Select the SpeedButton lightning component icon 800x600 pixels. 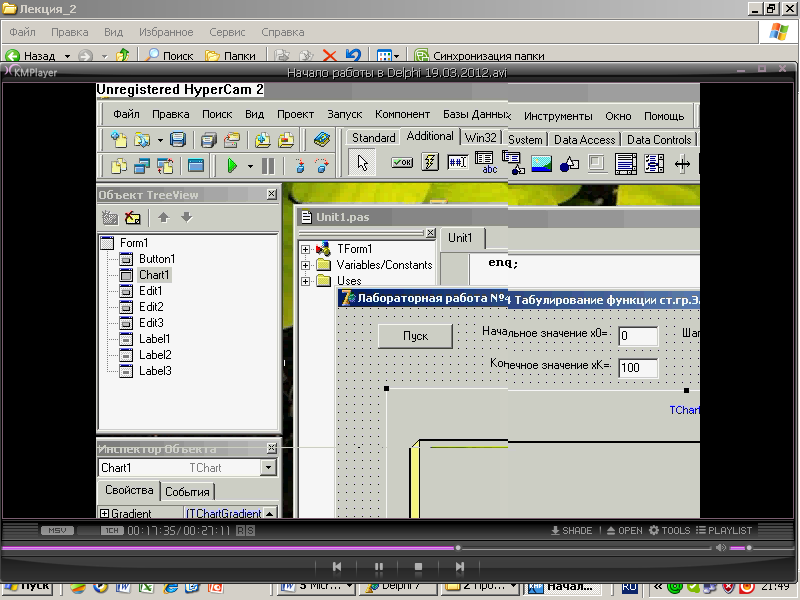(x=430, y=163)
